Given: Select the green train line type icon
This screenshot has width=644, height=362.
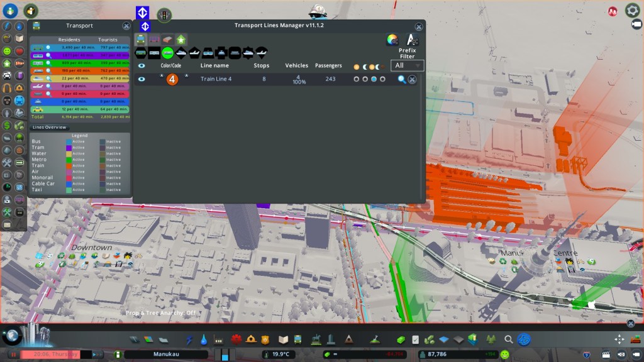Looking at the screenshot, I should tap(168, 53).
